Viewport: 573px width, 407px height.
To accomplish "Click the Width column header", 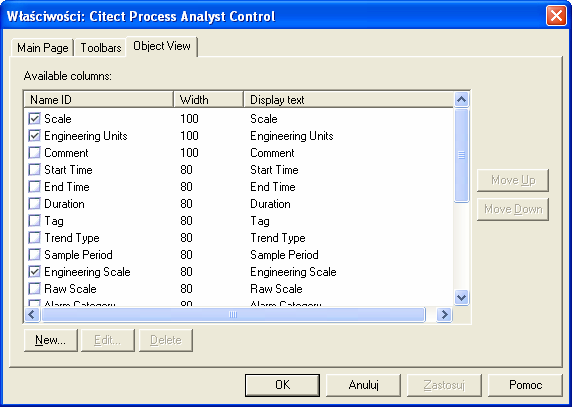I will click(x=209, y=100).
